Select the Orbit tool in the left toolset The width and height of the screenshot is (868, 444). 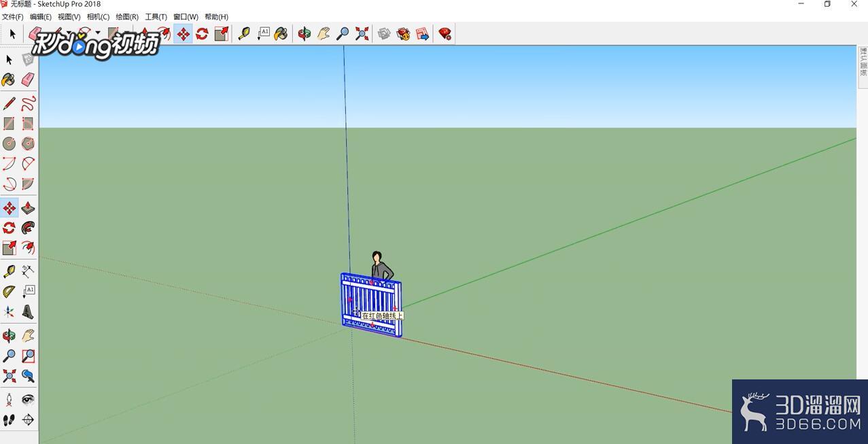pos(9,336)
